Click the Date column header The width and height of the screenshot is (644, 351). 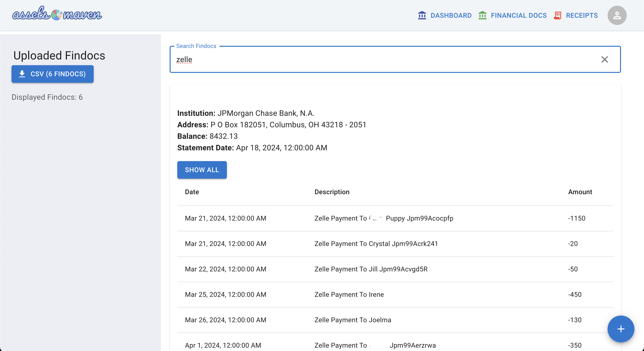[x=192, y=192]
